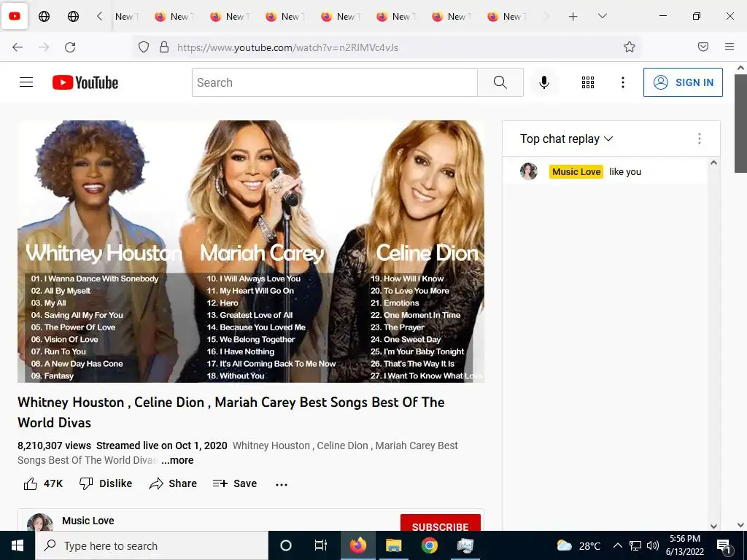Share this video
Viewport: 747px width, 560px height.
click(x=173, y=484)
